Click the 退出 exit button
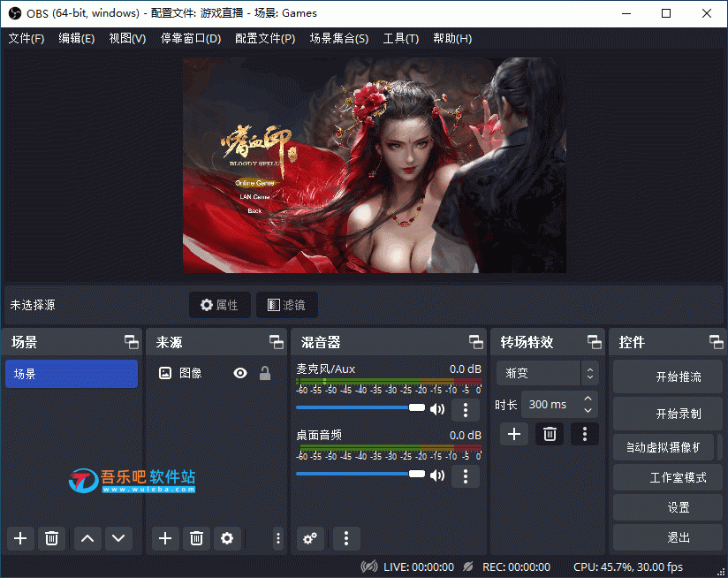Image resolution: width=728 pixels, height=578 pixels. coord(668,537)
